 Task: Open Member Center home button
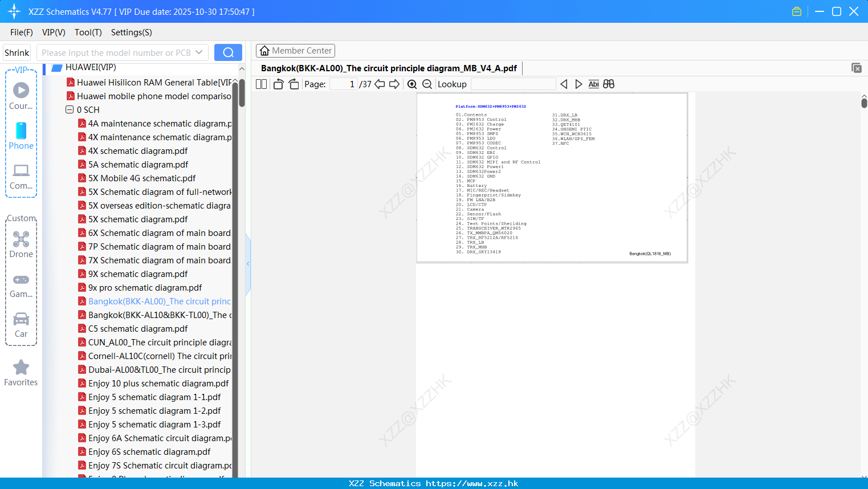(295, 51)
